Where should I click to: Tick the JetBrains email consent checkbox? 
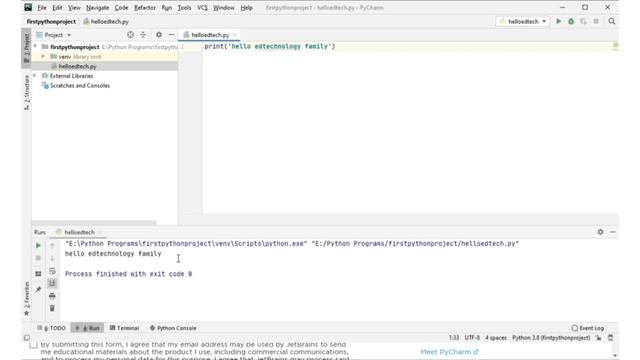click(x=33, y=345)
